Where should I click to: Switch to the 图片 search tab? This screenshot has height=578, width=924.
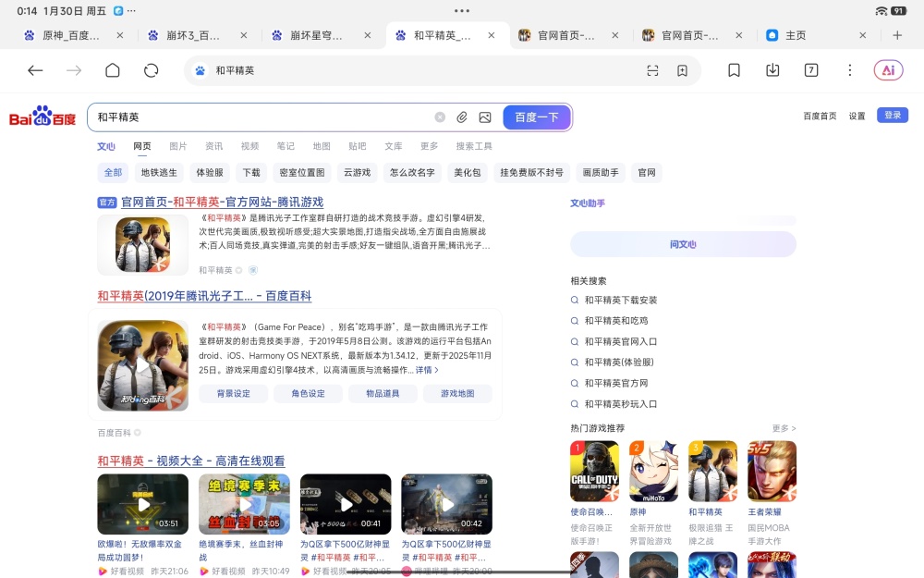tap(178, 146)
